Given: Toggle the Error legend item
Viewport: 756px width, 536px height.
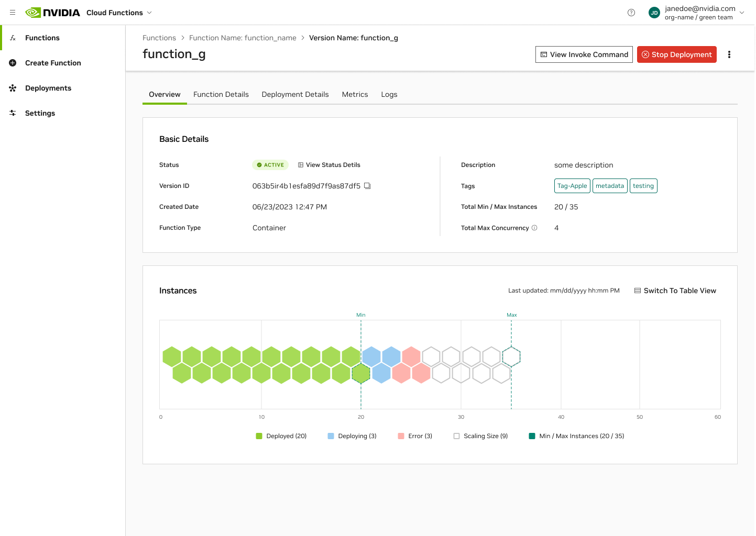Looking at the screenshot, I should (x=415, y=436).
